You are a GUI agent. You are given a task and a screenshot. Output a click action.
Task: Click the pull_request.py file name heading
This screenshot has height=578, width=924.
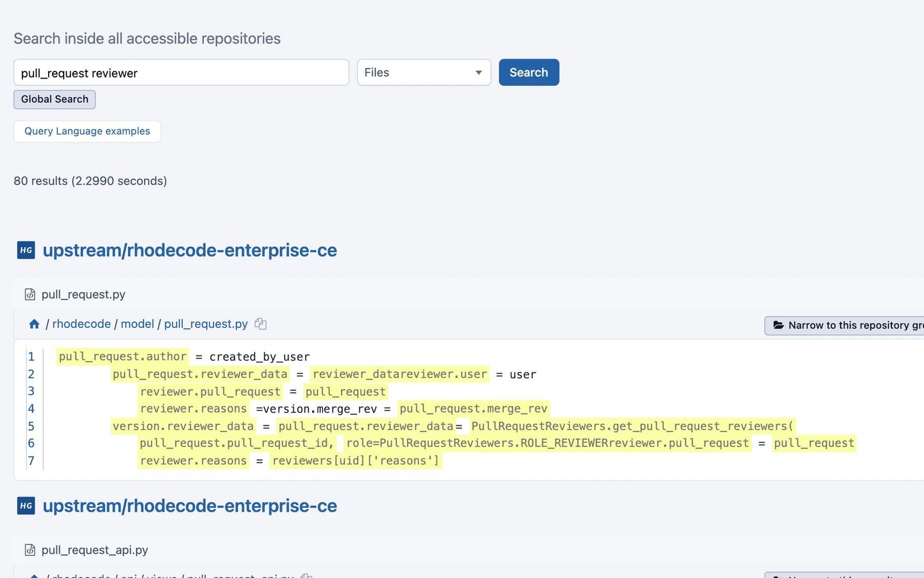point(83,294)
